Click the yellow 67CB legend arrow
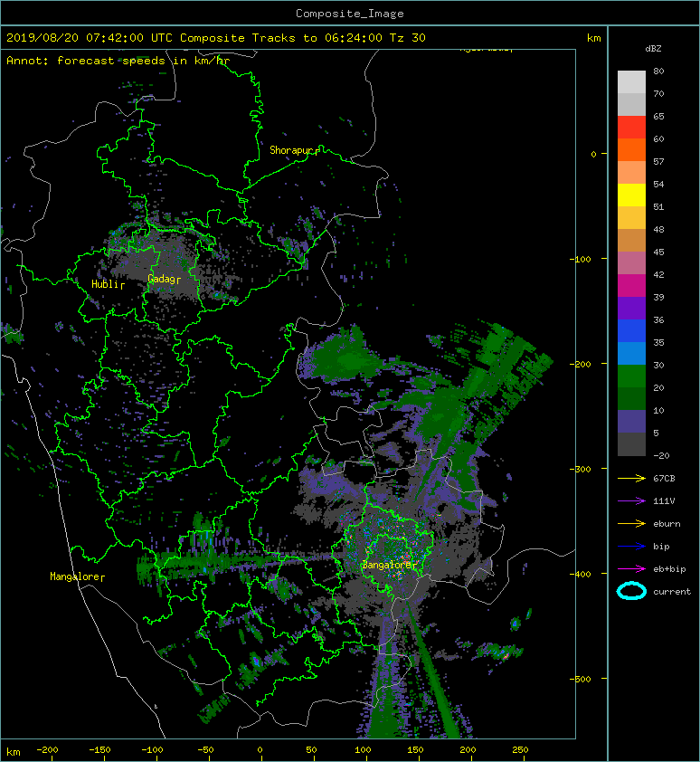The height and width of the screenshot is (762, 700). (631, 479)
